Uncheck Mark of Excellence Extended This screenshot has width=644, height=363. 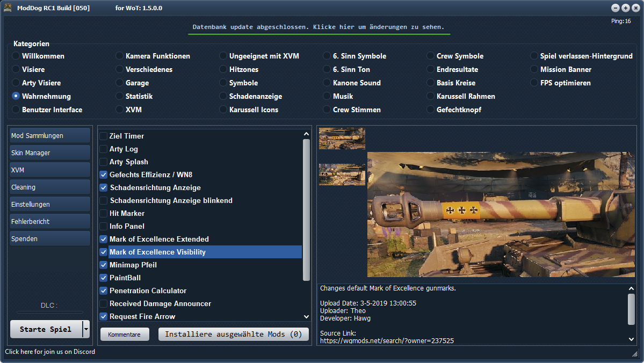pos(104,239)
